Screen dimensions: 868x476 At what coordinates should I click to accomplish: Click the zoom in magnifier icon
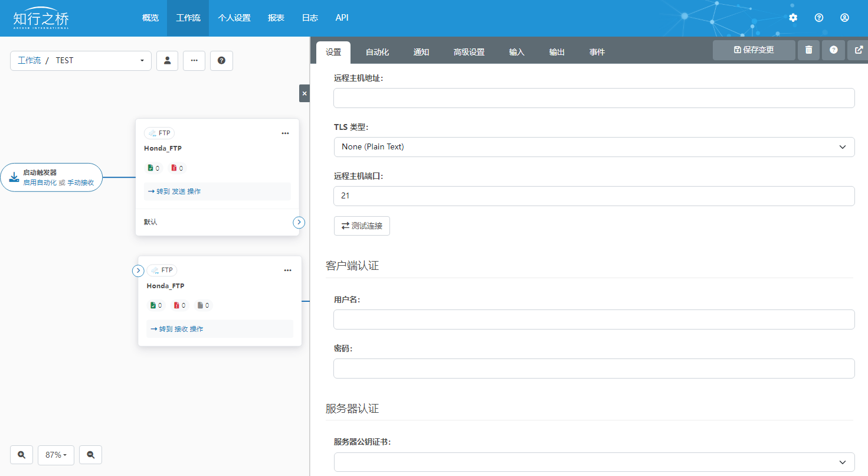click(22, 455)
